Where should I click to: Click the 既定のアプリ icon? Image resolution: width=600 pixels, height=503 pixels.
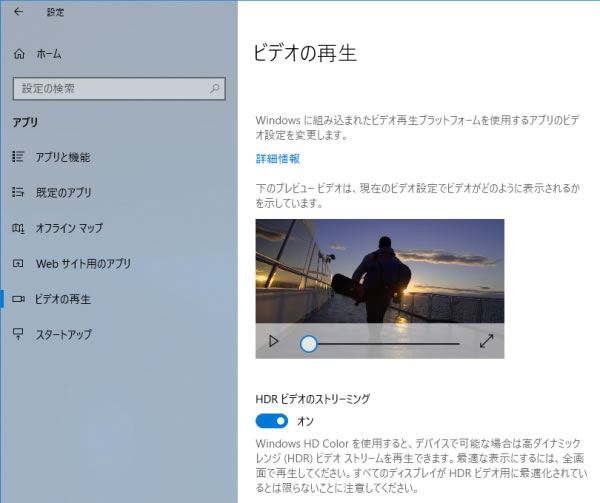(18, 192)
